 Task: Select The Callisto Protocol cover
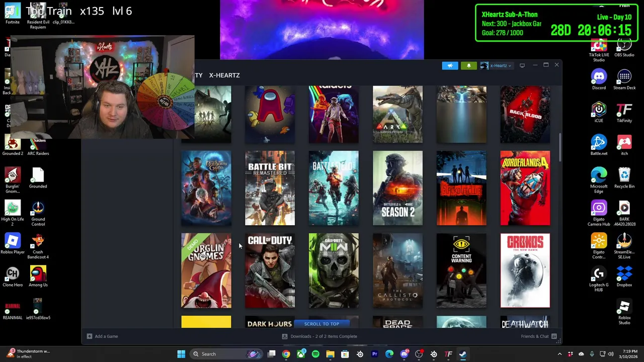coord(397,270)
